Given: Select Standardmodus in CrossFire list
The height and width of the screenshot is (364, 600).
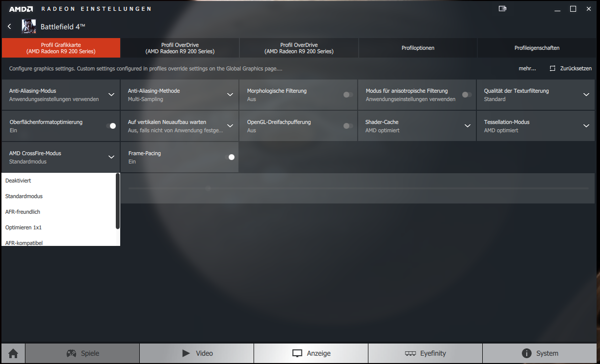Looking at the screenshot, I should [59, 196].
